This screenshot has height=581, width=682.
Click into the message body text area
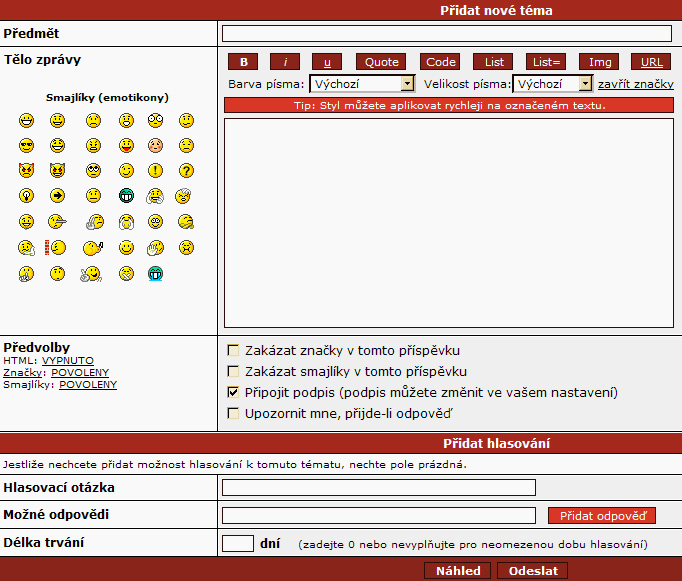(x=449, y=223)
